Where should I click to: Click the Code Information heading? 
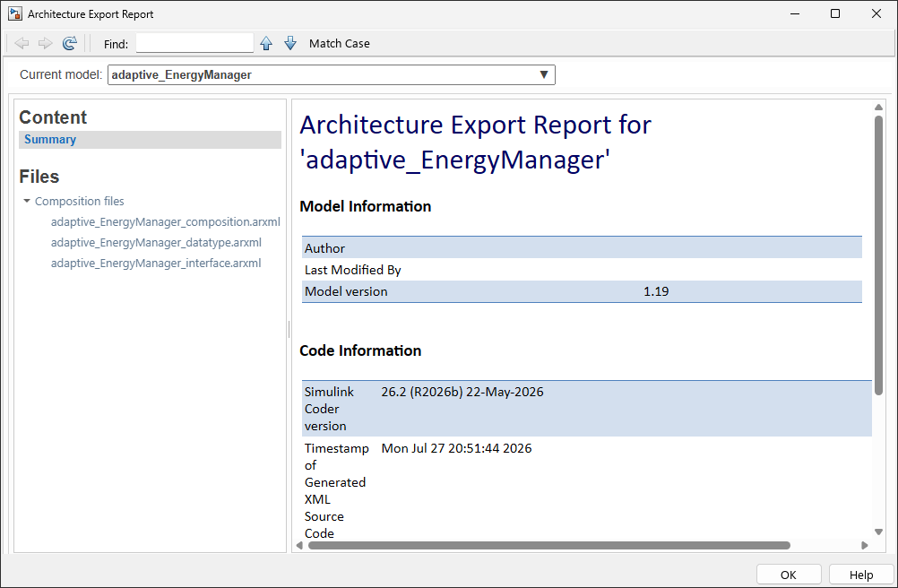[x=360, y=350]
